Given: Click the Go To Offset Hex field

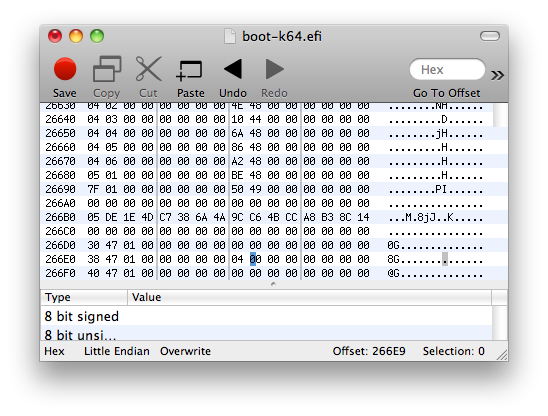Looking at the screenshot, I should (x=447, y=70).
